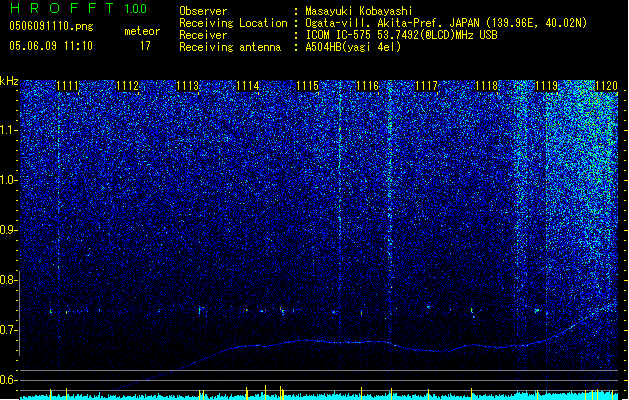This screenshot has width=629, height=400.
Task: Click the 1118 time marker
Action: click(487, 86)
